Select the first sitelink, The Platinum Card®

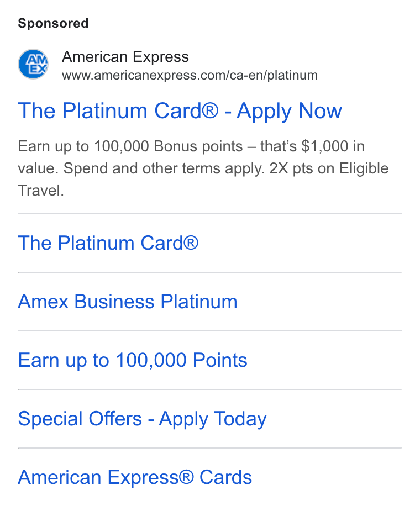click(108, 243)
